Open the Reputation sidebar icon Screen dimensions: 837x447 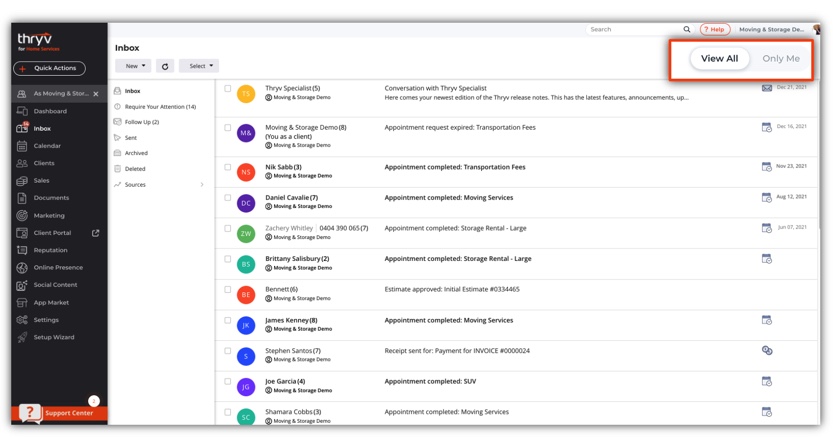[x=22, y=250]
